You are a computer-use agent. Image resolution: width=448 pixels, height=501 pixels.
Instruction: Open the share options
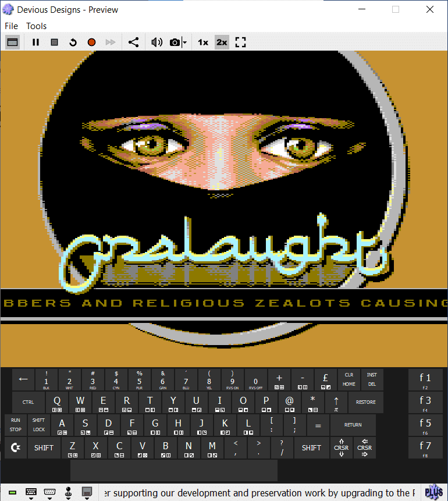tap(133, 42)
